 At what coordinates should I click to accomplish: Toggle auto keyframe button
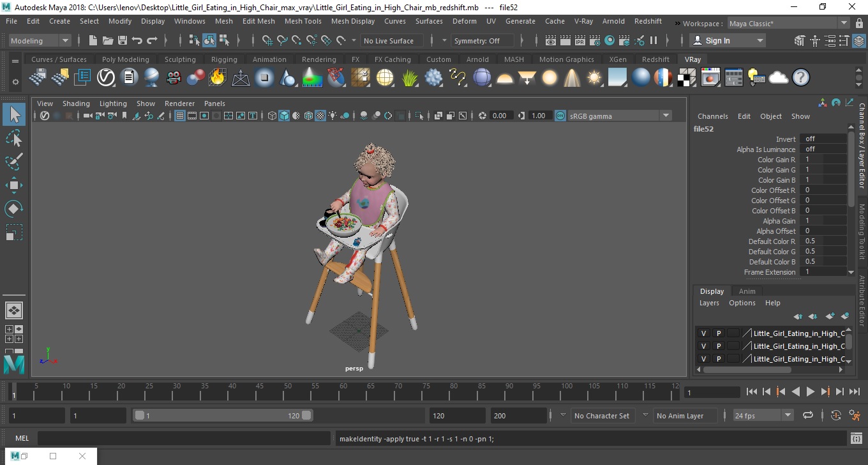836,415
